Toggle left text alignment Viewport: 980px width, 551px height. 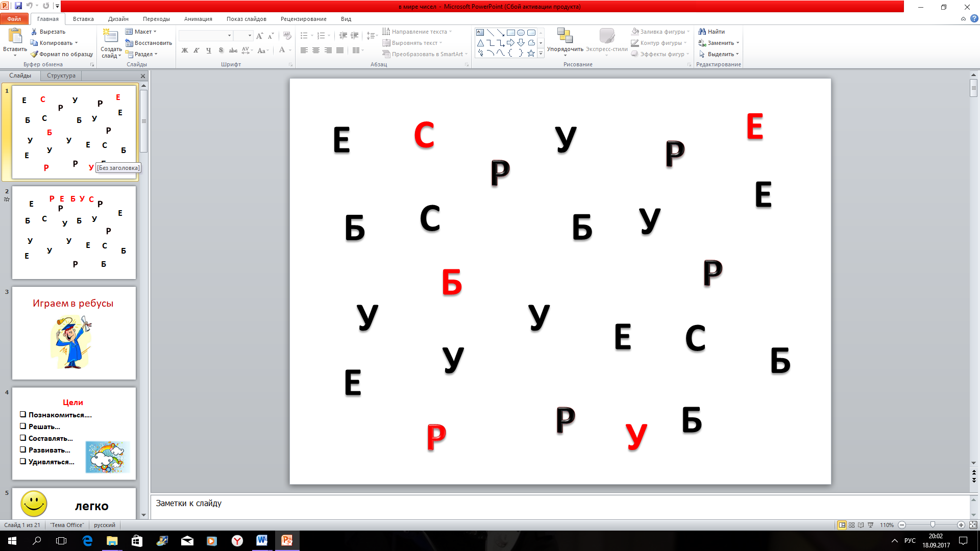[304, 50]
